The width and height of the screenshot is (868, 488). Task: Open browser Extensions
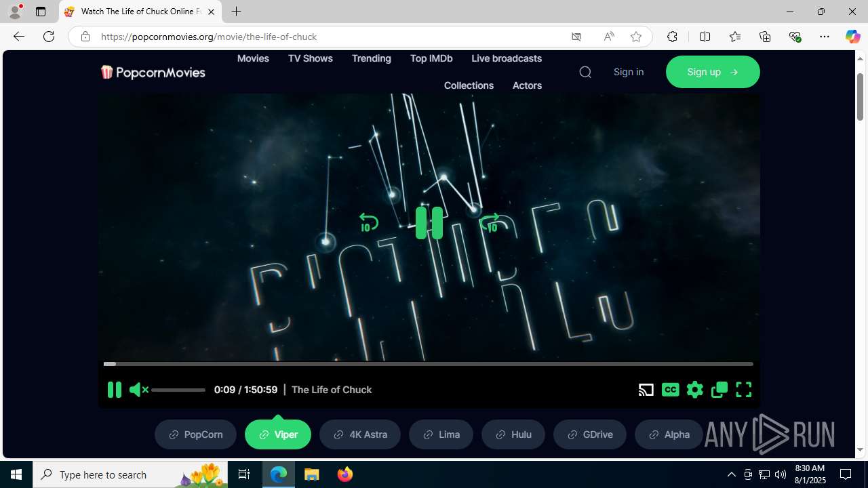coord(672,37)
